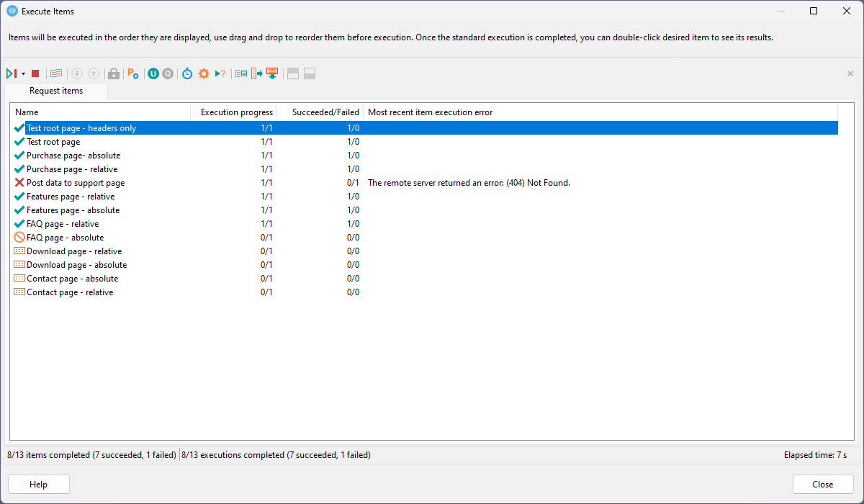This screenshot has height=504, width=864.
Task: Click the green Execute play button
Action: [12, 73]
